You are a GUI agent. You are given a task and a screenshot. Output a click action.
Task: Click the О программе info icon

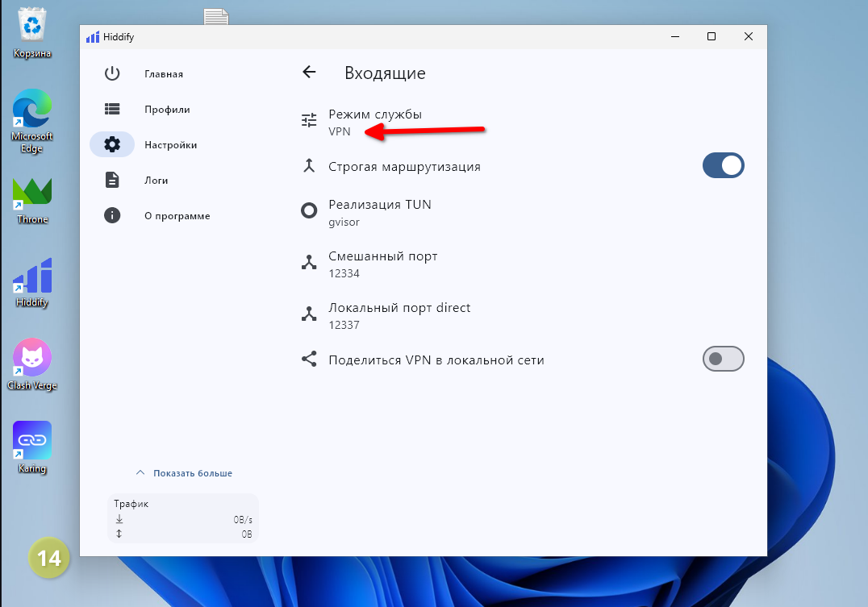[112, 215]
